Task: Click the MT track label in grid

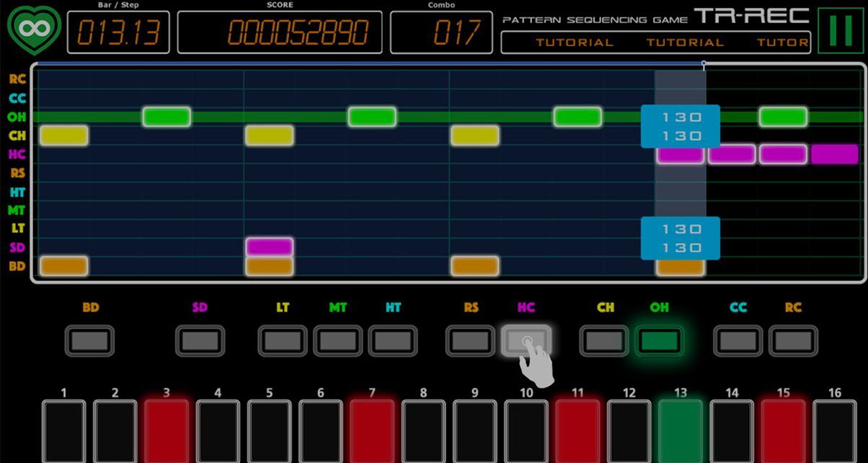Action: [x=17, y=211]
